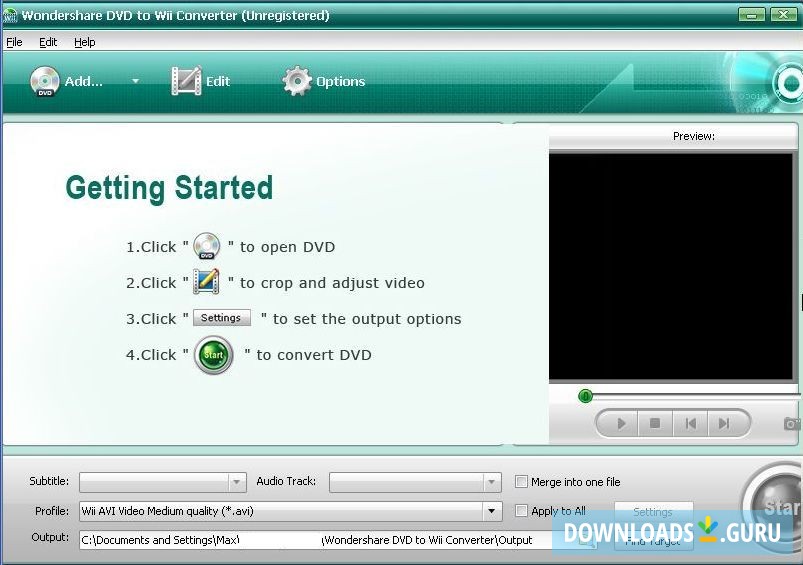Image resolution: width=803 pixels, height=565 pixels.
Task: Click the DVD icon in step 1
Action: [x=206, y=246]
